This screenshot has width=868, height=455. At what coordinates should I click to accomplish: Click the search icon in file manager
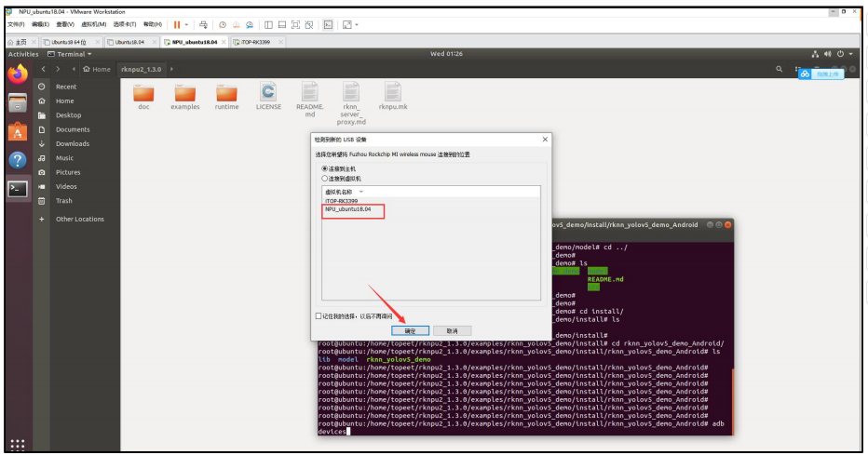780,69
